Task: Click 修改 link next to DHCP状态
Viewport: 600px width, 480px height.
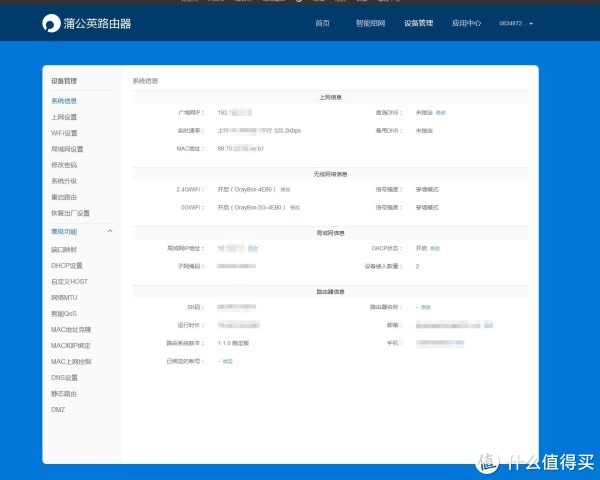Action: point(435,248)
